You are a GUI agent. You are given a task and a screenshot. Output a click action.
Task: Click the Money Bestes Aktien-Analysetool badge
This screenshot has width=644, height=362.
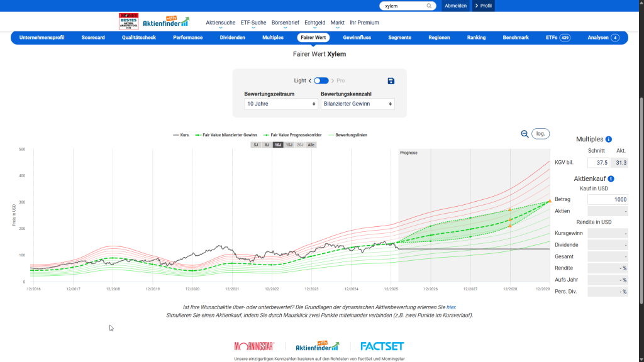point(129,22)
